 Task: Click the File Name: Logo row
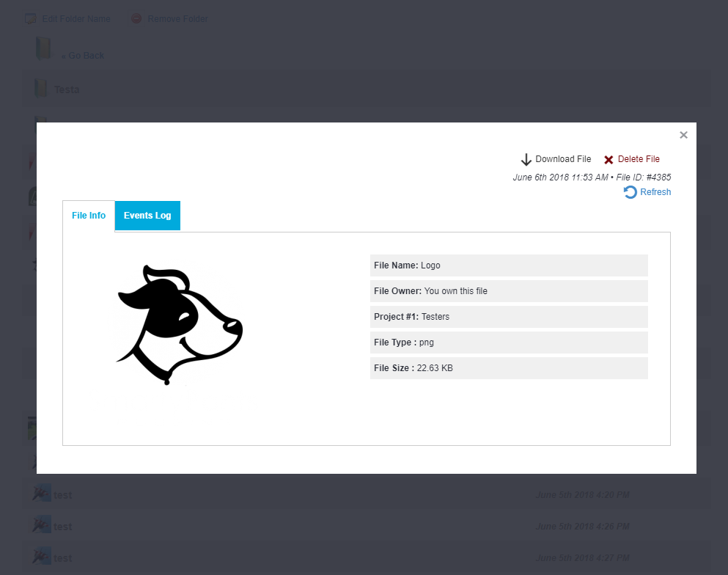pos(509,265)
